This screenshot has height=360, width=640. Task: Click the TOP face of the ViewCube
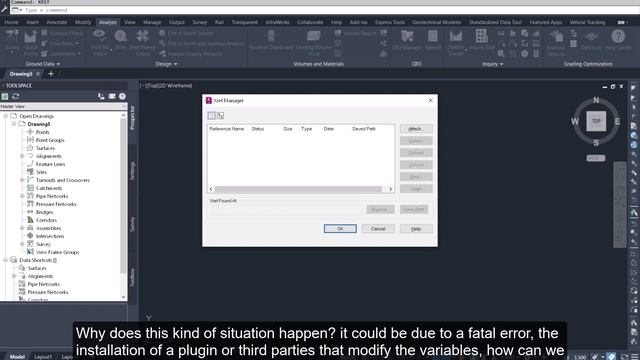[596, 121]
